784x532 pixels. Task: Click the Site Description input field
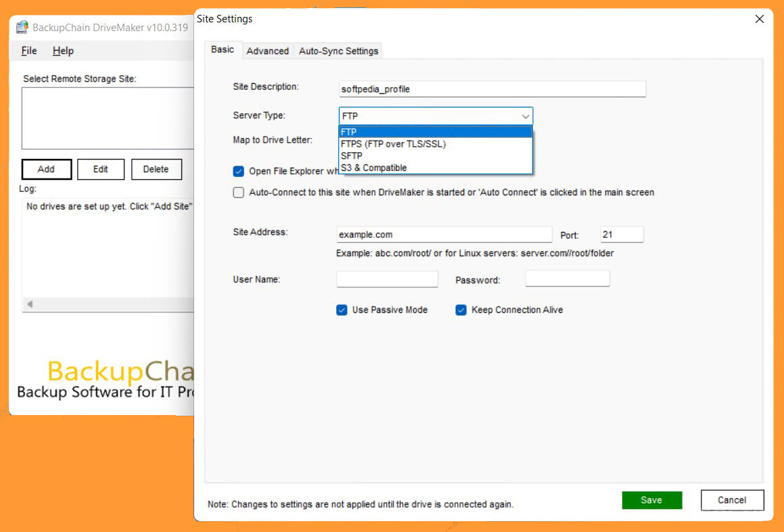coord(492,89)
